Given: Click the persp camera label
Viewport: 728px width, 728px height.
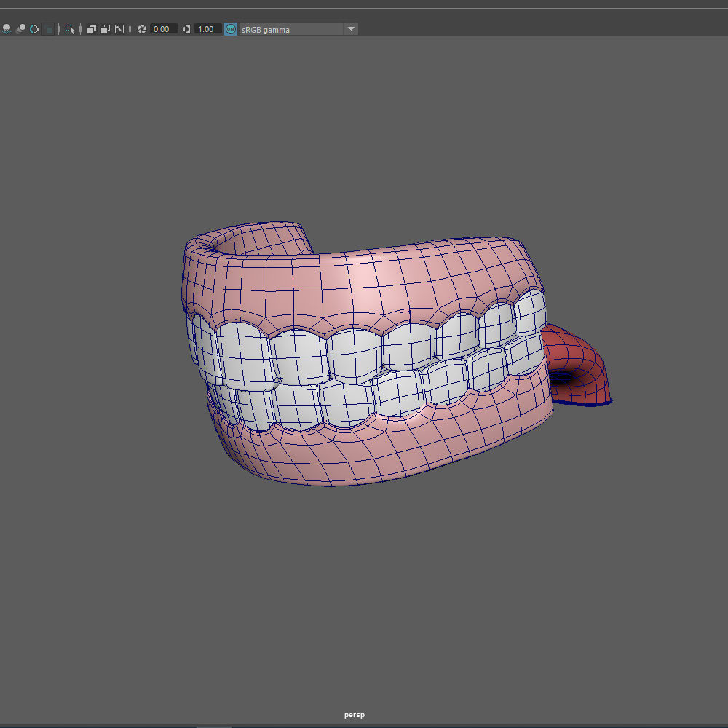Looking at the screenshot, I should 355,715.
